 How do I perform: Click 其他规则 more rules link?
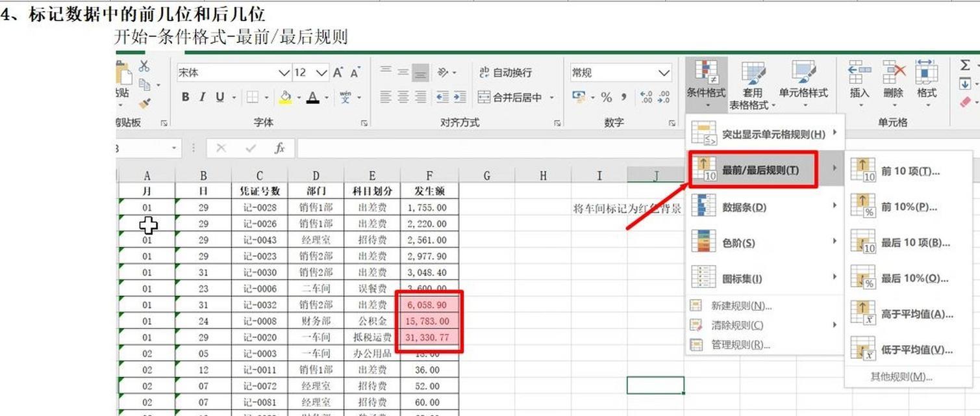pyautogui.click(x=901, y=376)
